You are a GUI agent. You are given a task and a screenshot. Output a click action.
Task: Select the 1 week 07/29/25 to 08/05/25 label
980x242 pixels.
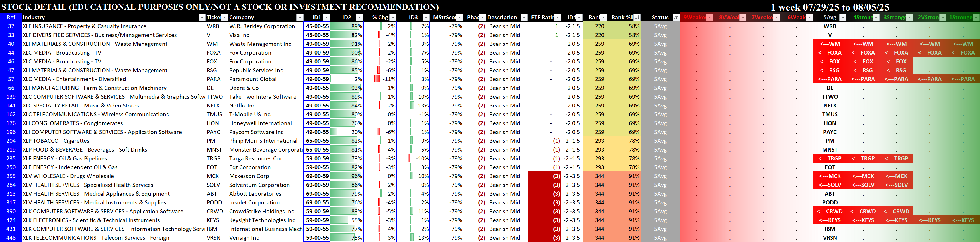pyautogui.click(x=830, y=7)
